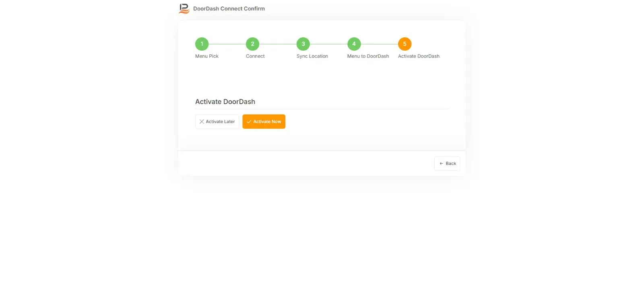Click the DoorDash Connect Confirm title

tap(229, 8)
